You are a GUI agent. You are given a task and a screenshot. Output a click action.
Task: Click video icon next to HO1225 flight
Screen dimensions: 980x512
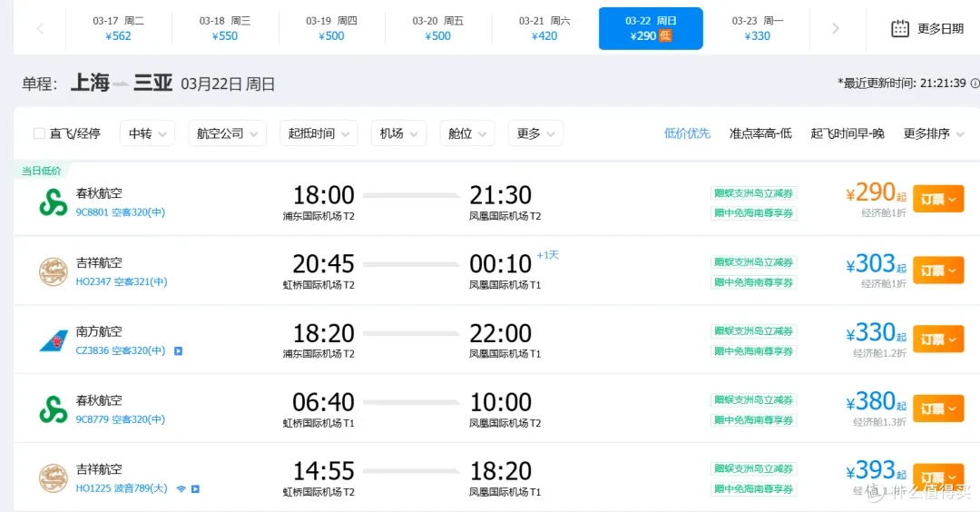(x=196, y=489)
